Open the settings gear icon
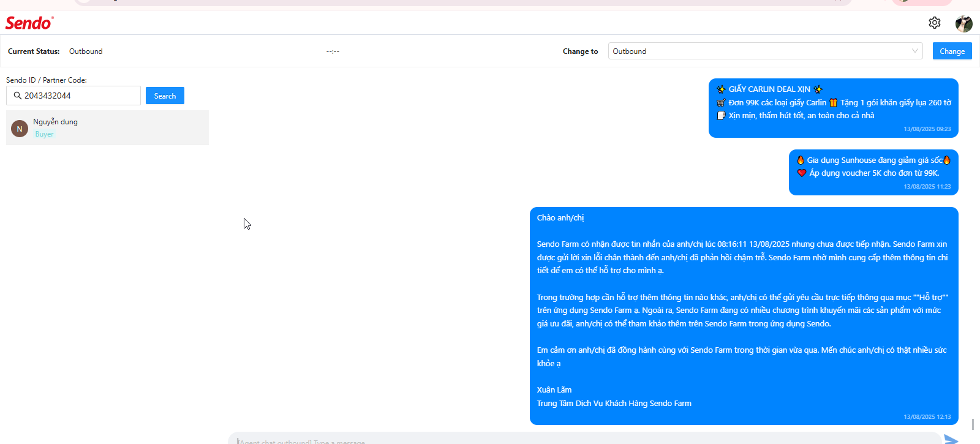Image resolution: width=980 pixels, height=444 pixels. (934, 23)
